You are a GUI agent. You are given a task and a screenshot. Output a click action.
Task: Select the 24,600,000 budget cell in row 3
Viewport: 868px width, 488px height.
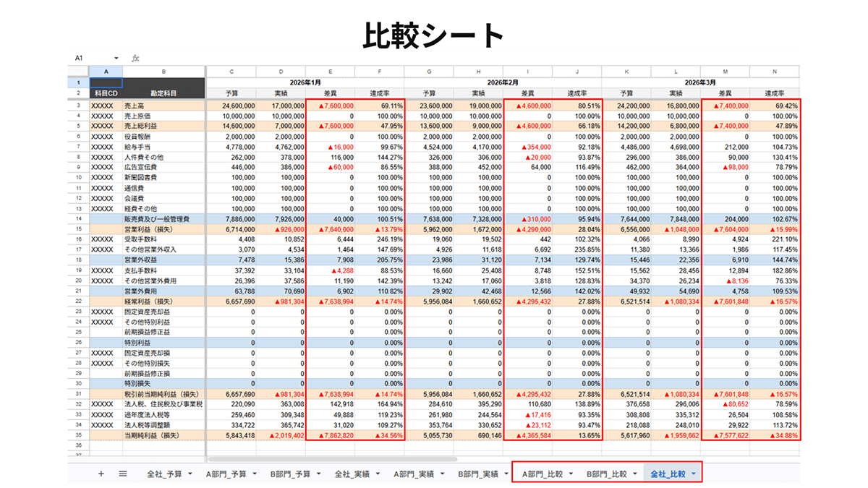[x=231, y=106]
